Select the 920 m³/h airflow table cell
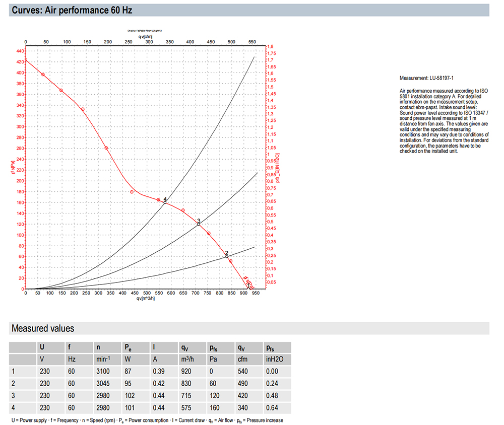504x425 pixels. click(186, 371)
